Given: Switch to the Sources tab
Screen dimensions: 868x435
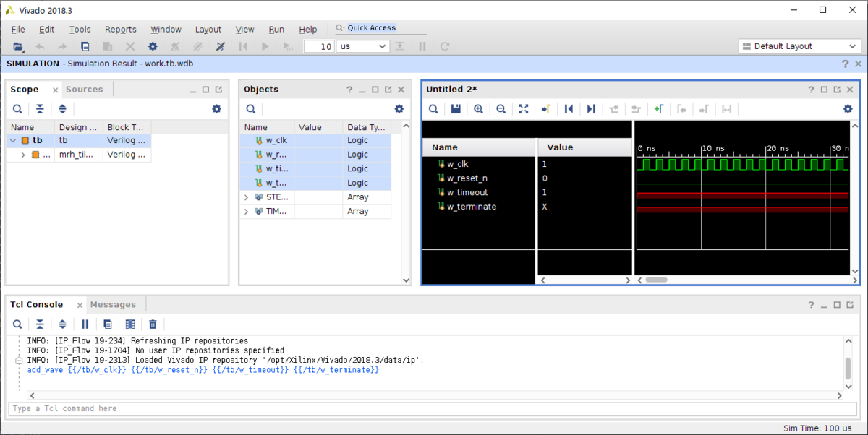Looking at the screenshot, I should (85, 90).
